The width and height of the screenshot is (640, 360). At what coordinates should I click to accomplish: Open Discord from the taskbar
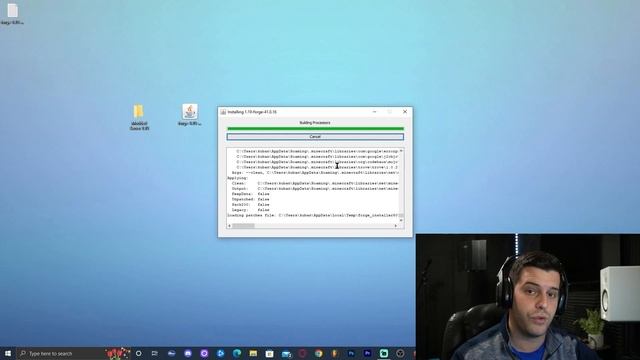(x=188, y=353)
